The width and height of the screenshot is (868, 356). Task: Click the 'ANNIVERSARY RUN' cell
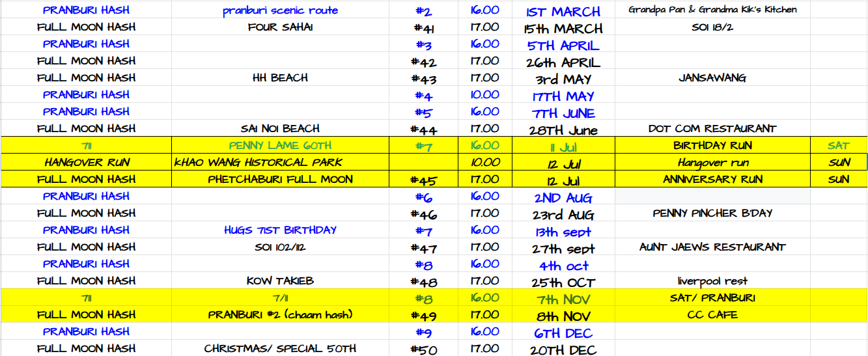coord(712,180)
